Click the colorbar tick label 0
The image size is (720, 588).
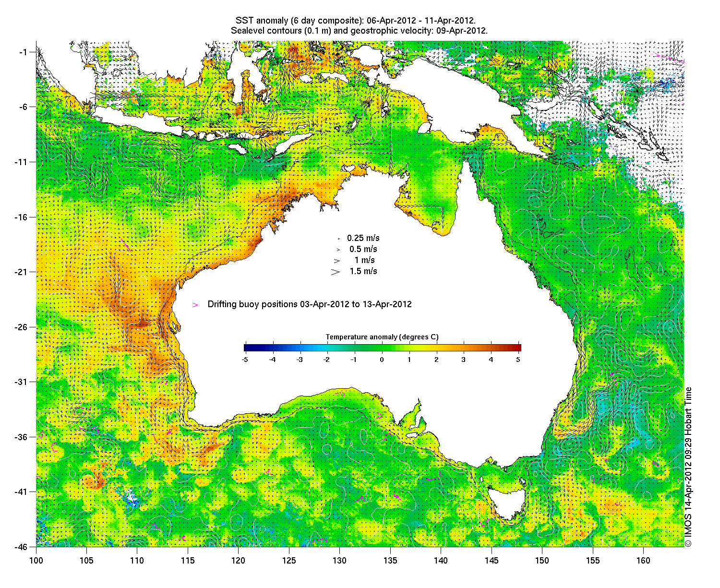(x=382, y=359)
